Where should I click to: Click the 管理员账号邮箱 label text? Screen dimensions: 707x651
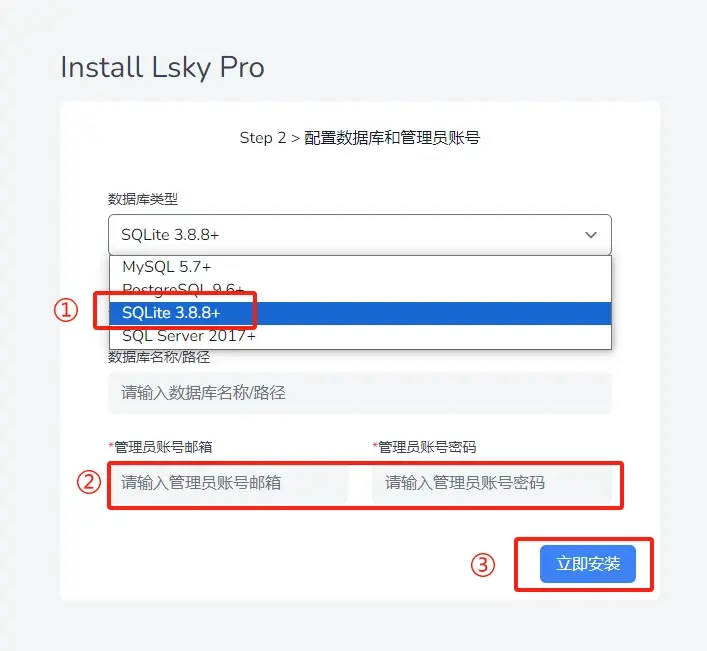(x=163, y=447)
